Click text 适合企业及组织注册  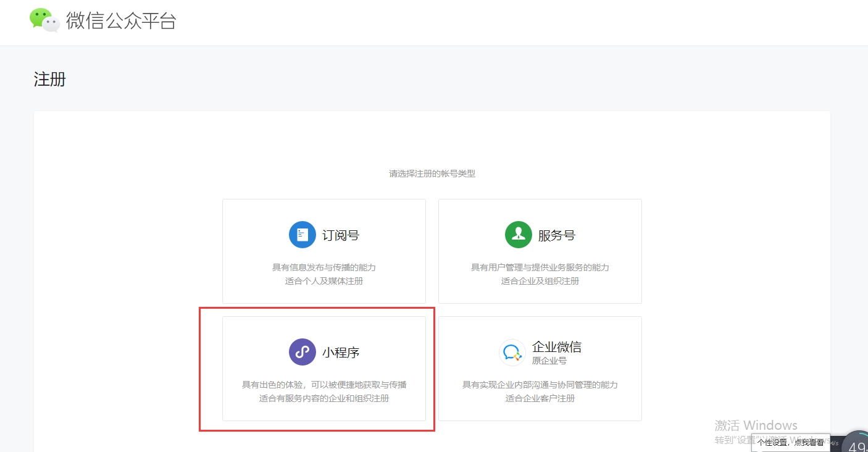[x=540, y=281]
